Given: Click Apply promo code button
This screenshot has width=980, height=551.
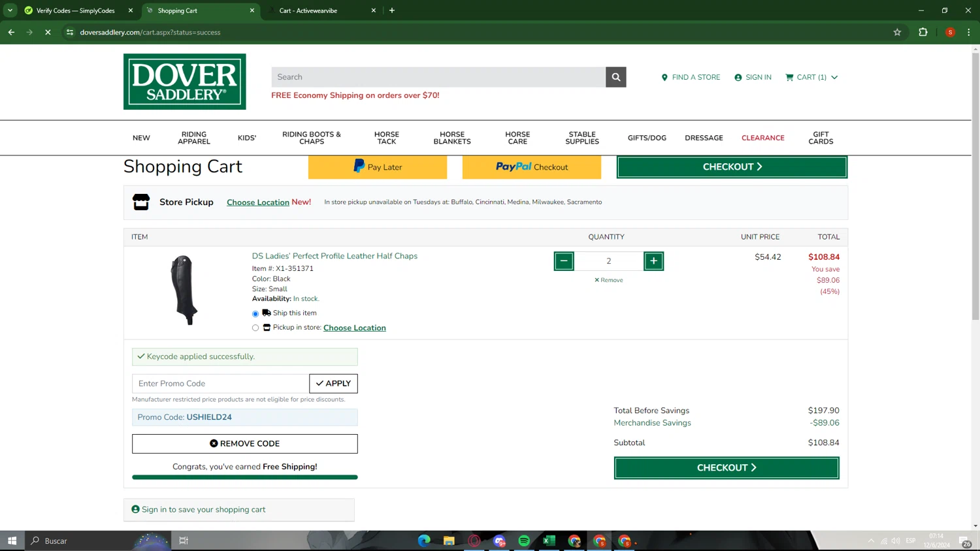Looking at the screenshot, I should 333,383.
